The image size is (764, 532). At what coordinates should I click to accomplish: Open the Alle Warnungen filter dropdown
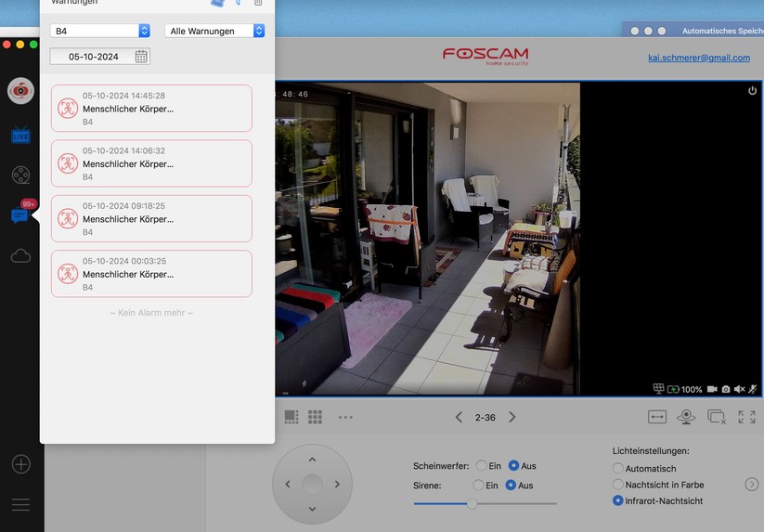[214, 31]
